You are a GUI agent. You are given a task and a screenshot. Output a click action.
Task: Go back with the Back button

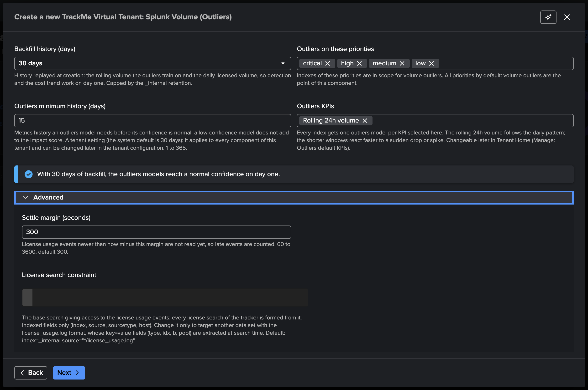tap(31, 373)
